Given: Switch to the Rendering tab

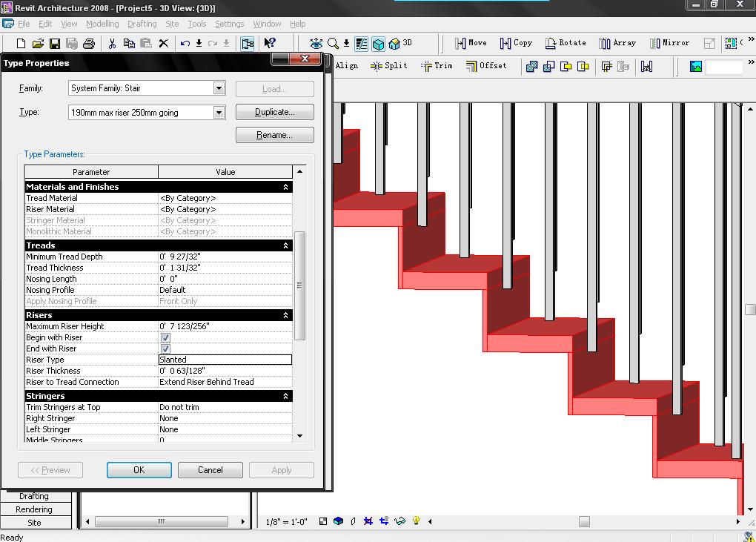Looking at the screenshot, I should 35,509.
